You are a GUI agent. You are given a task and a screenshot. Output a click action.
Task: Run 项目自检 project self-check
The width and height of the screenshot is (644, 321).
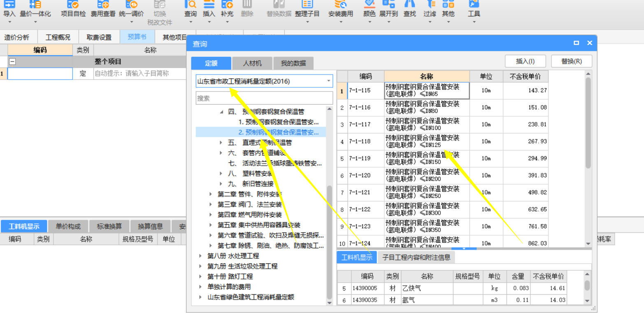click(73, 9)
